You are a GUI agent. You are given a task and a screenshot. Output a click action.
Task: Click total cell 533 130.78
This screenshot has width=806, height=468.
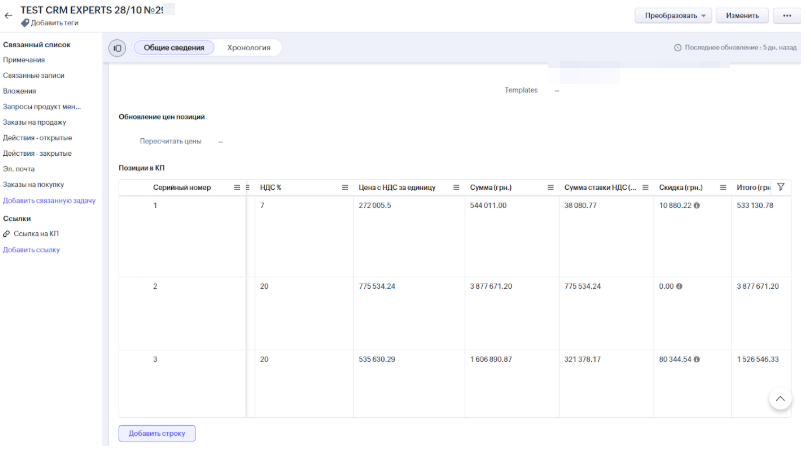click(755, 205)
